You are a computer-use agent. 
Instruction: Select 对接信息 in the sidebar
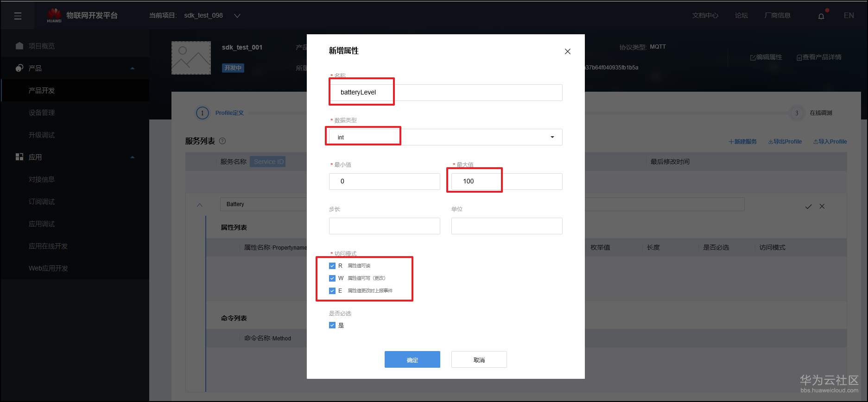(42, 179)
